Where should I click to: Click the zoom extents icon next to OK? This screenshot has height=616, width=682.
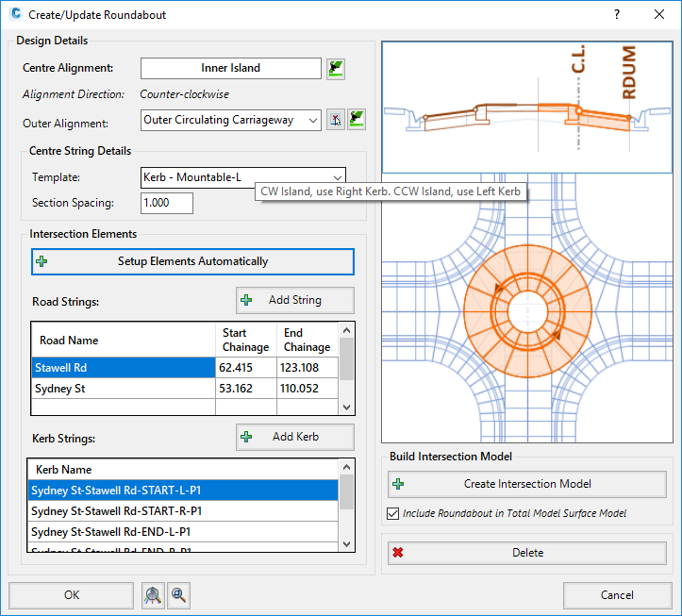point(154,595)
